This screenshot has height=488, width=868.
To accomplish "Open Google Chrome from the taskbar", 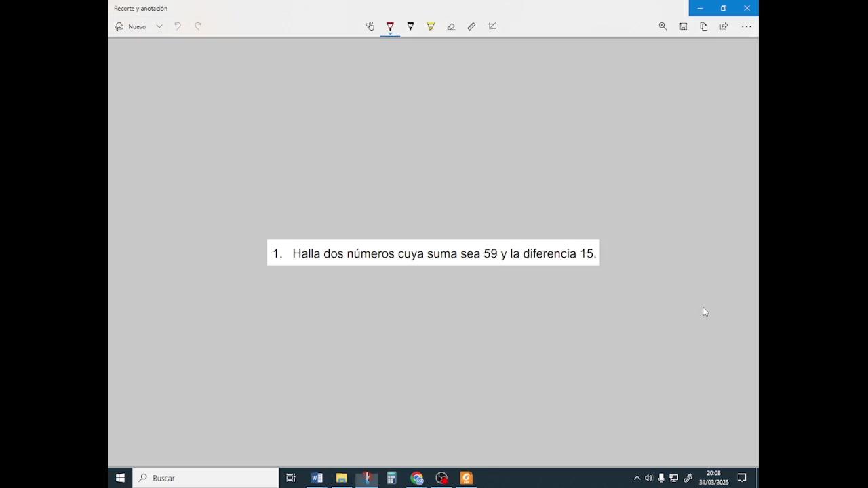I will 416,478.
